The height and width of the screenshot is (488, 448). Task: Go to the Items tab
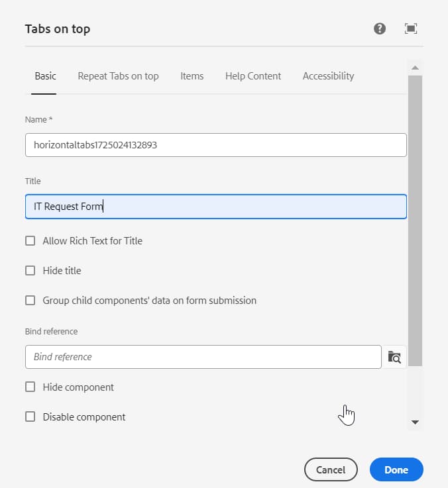(x=192, y=76)
